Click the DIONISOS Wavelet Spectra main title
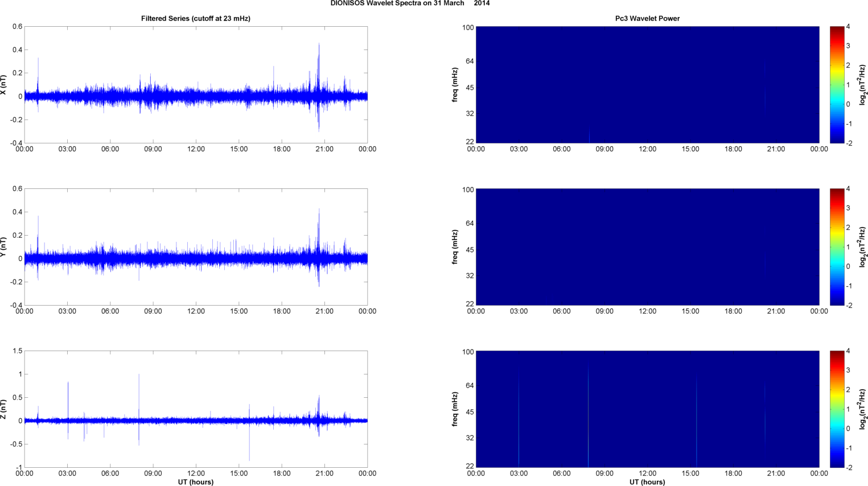This screenshot has height=486, width=868. coord(410,3)
